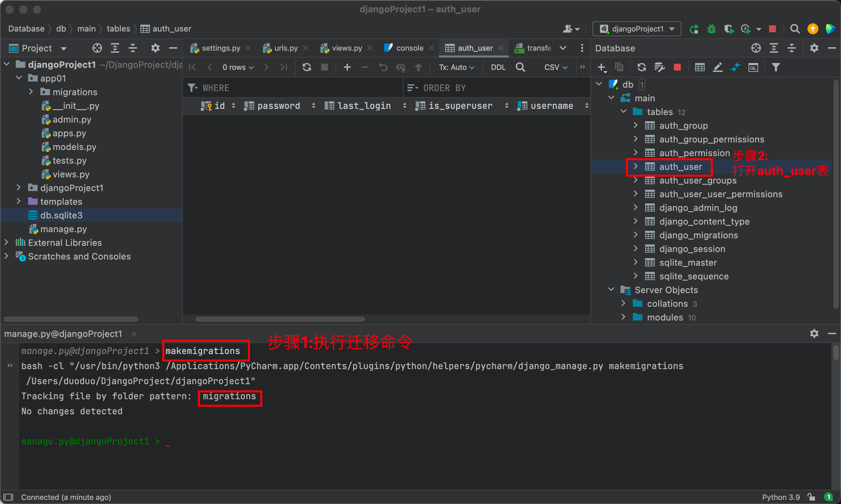The image size is (841, 504).
Task: Click the horizontal scrollbar under data grid
Action: tap(280, 319)
